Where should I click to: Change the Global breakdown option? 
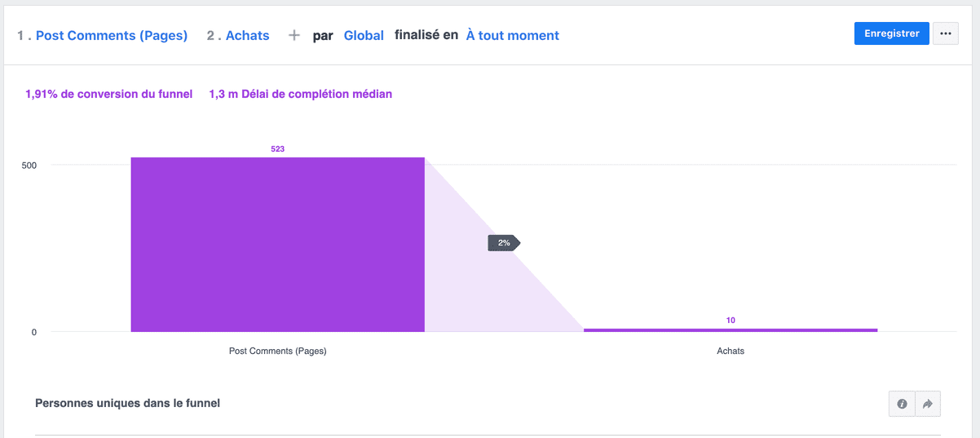[364, 36]
